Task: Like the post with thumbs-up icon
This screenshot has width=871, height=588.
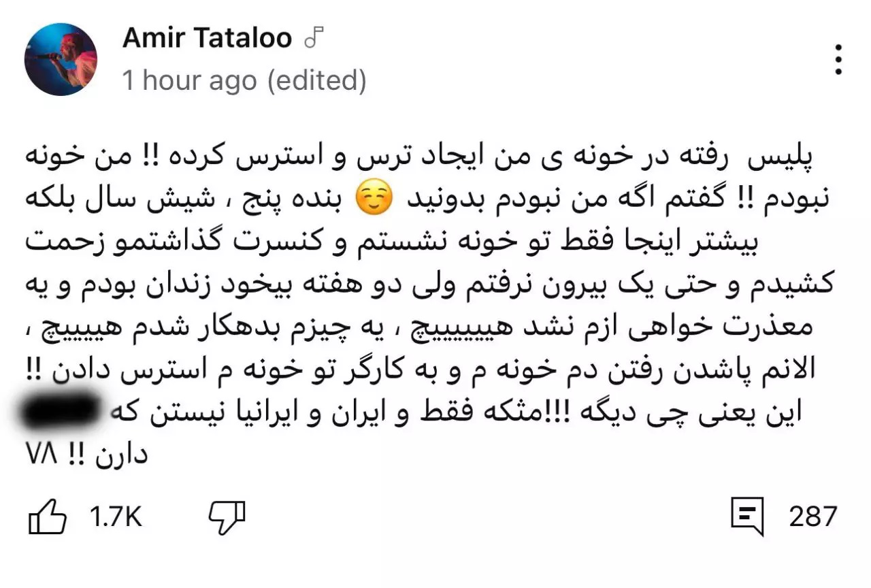Action: coord(48,518)
